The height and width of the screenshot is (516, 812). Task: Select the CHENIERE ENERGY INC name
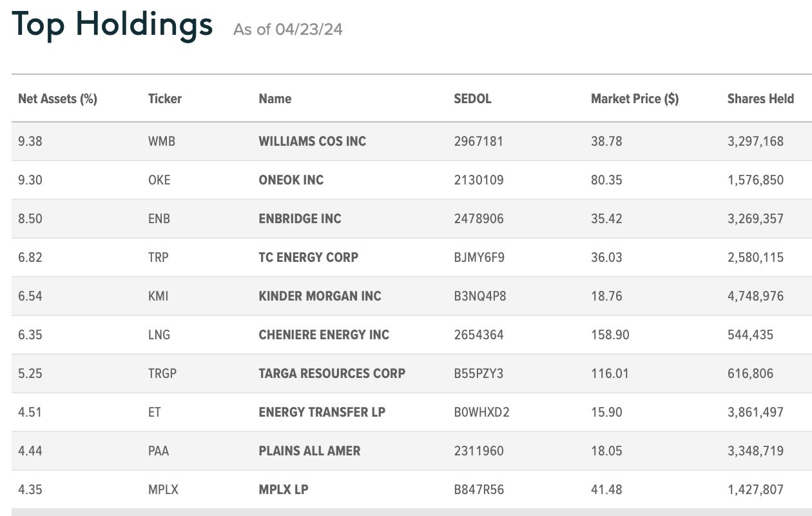[x=324, y=335]
